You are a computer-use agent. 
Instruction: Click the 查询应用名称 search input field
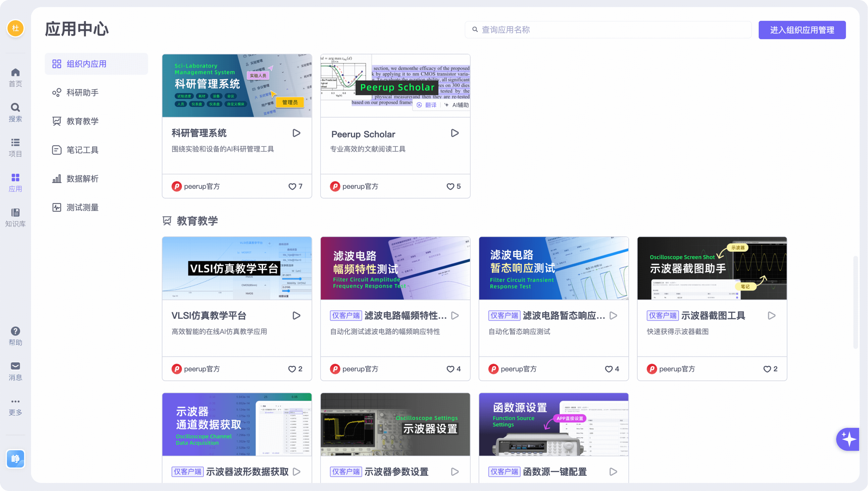pos(607,30)
